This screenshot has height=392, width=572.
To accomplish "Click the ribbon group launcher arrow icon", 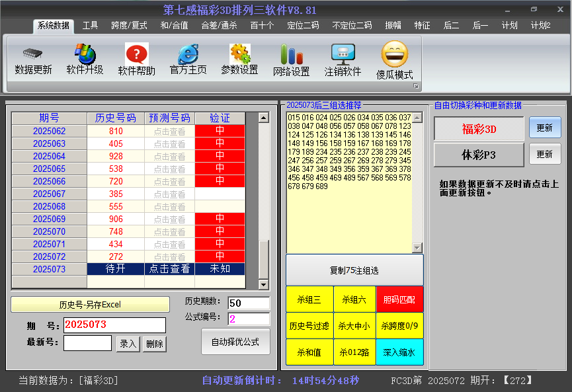I will pos(415,86).
